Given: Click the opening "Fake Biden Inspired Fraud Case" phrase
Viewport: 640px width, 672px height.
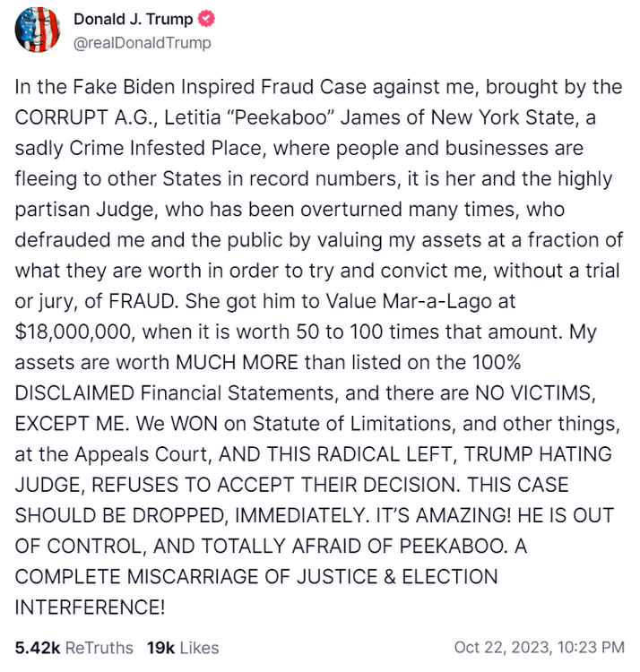Looking at the screenshot, I should (200, 90).
